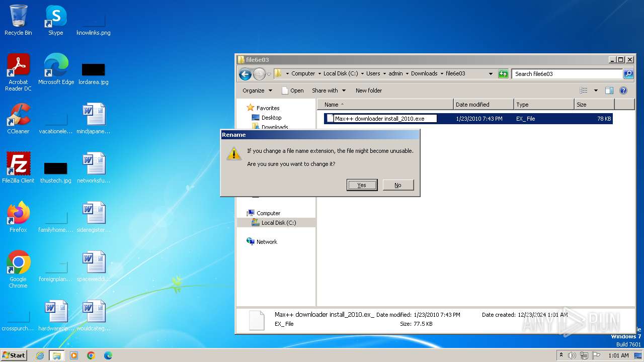Select Acrobat Reader DC shortcut
This screenshot has width=644, height=362.
(x=18, y=72)
